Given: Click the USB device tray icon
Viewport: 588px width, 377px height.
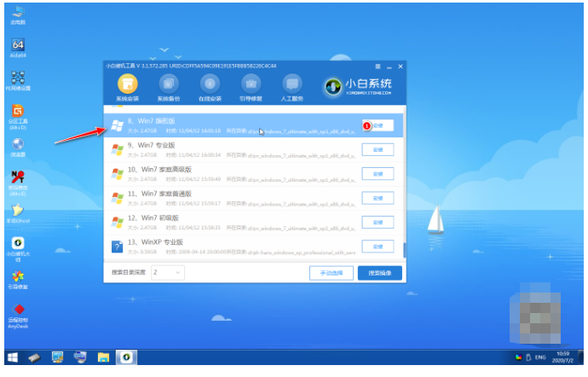Looking at the screenshot, I should [528, 357].
